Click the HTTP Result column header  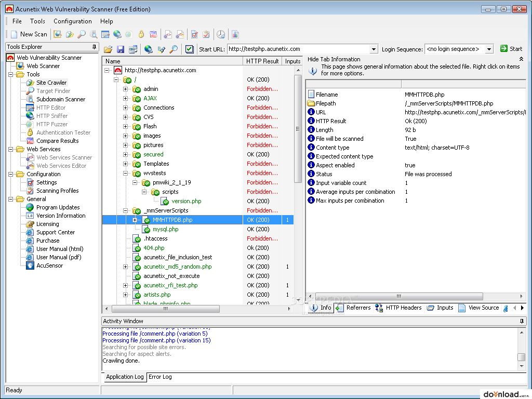coord(262,61)
